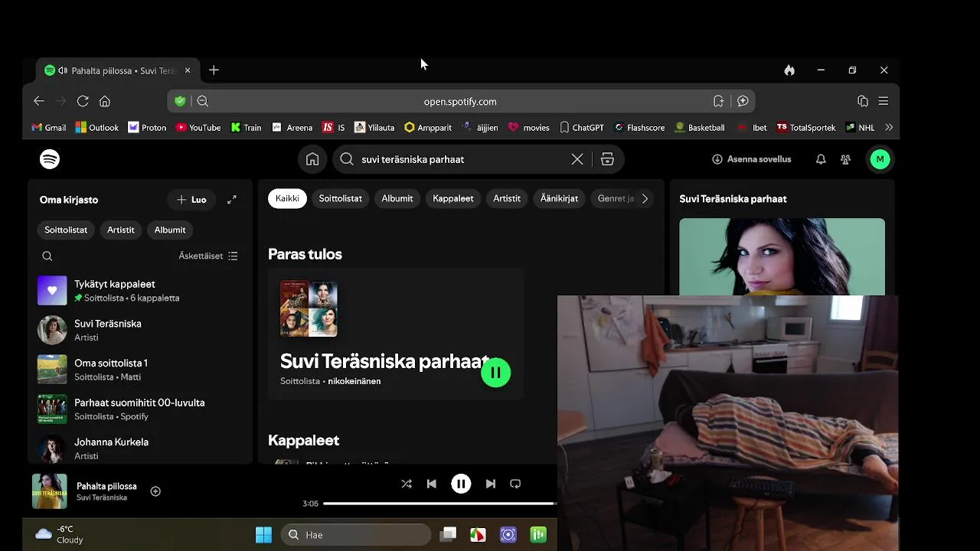The image size is (980, 551).
Task: Select the Artistit search filter tab
Action: (507, 198)
